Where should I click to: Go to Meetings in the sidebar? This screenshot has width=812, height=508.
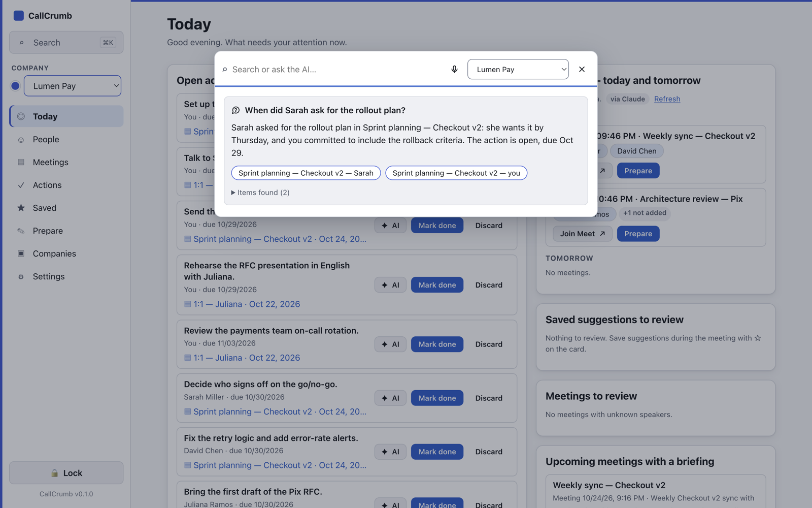point(66,162)
